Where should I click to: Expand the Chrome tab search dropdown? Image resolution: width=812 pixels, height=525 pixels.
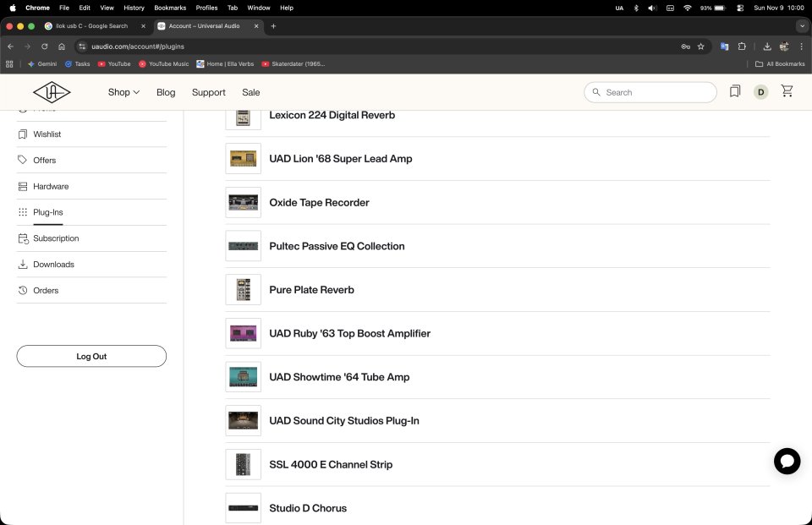[802, 26]
